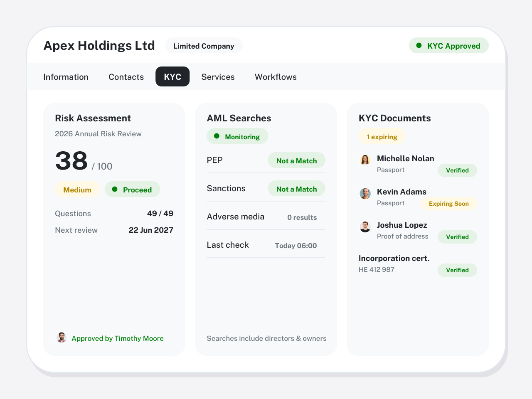Click Timothy Moore's approver avatar
532x399 pixels.
(x=62, y=337)
